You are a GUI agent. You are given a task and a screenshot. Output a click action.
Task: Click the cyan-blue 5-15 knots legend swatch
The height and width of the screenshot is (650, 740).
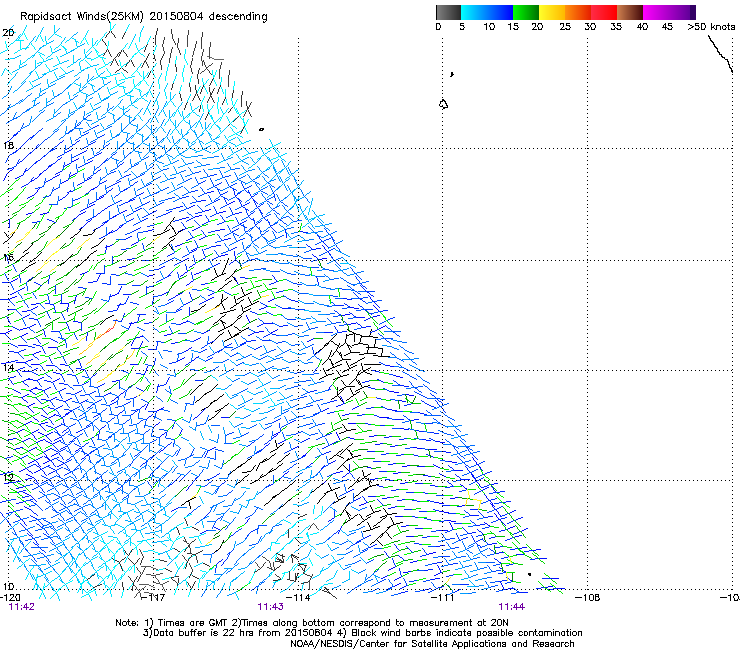click(x=487, y=12)
